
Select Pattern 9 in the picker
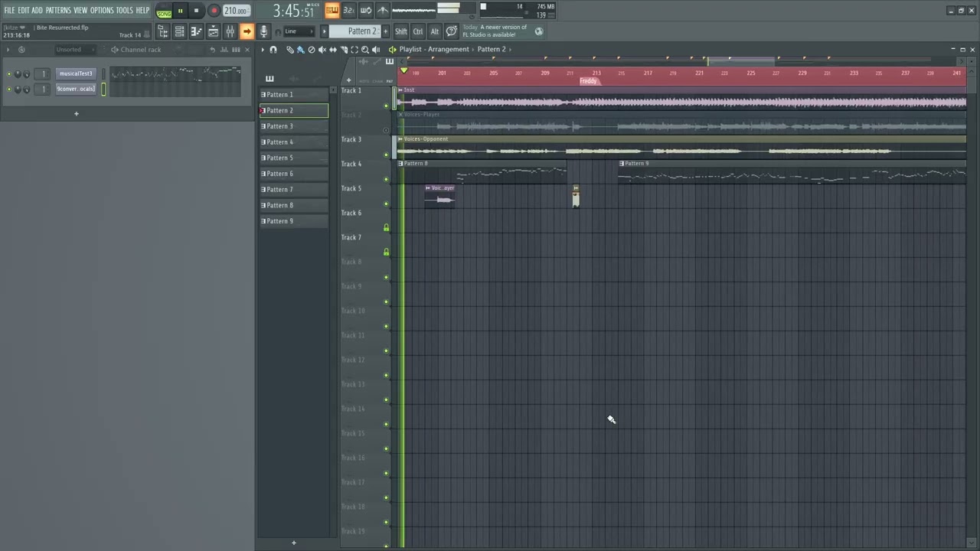click(294, 221)
